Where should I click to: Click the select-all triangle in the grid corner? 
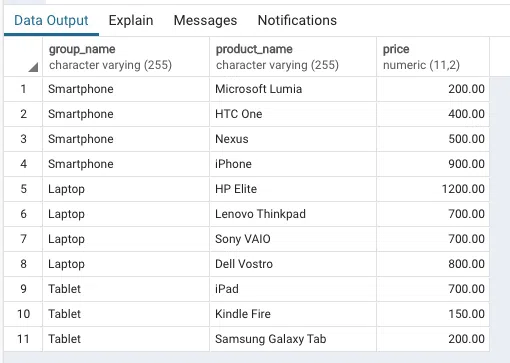pos(33,67)
